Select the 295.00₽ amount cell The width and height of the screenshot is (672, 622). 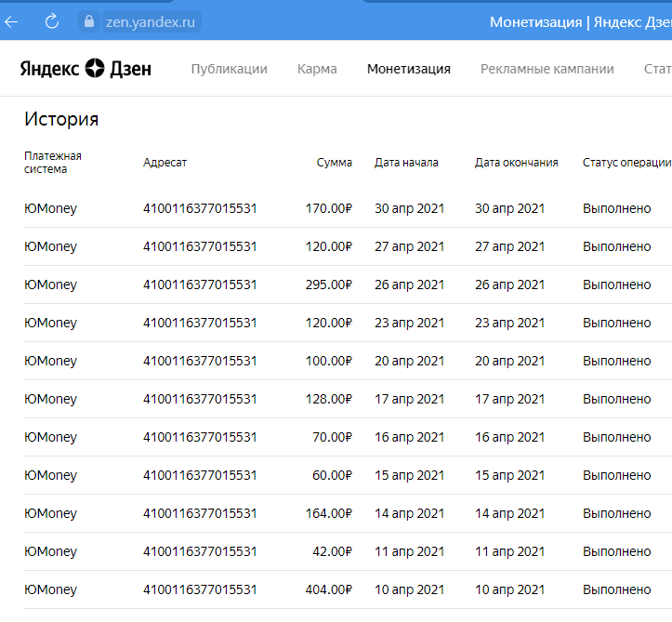pos(329,285)
